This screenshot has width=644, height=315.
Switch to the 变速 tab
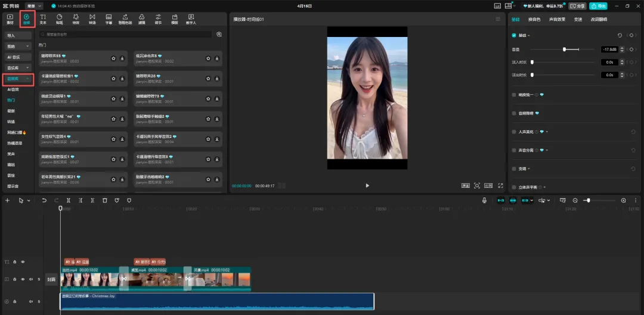tap(578, 19)
